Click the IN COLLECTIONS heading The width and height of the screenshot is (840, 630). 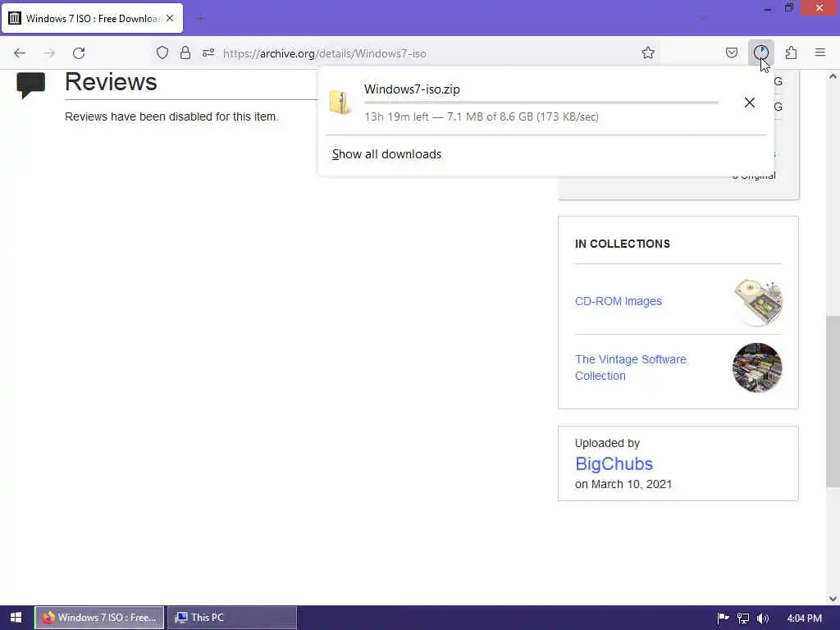[x=623, y=244]
